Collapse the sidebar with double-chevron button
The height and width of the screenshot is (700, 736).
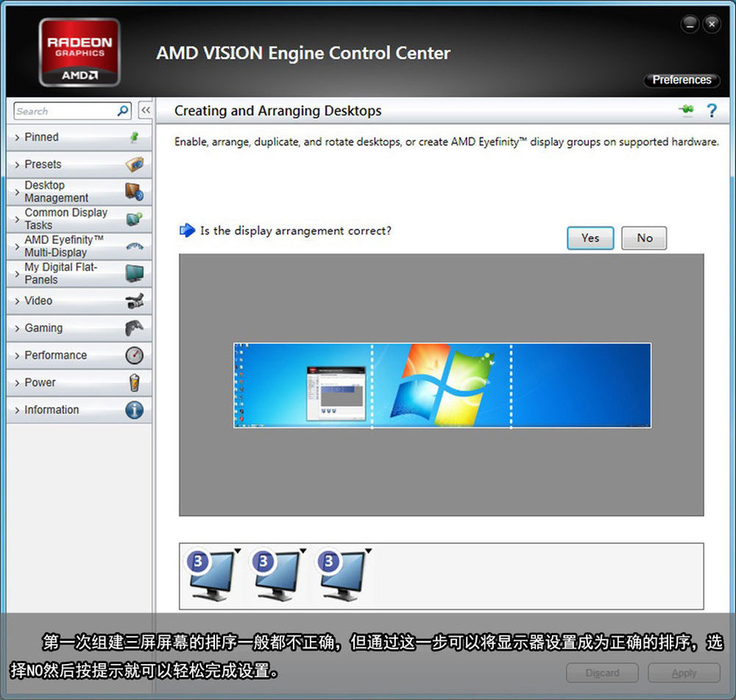146,111
